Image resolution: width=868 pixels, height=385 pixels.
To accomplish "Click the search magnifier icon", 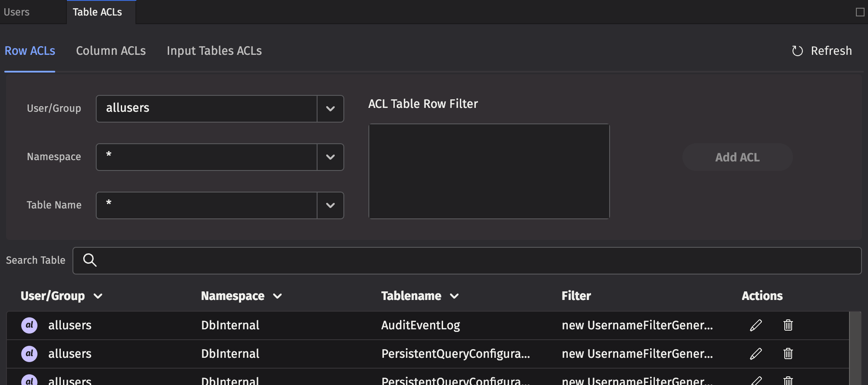I will (90, 260).
